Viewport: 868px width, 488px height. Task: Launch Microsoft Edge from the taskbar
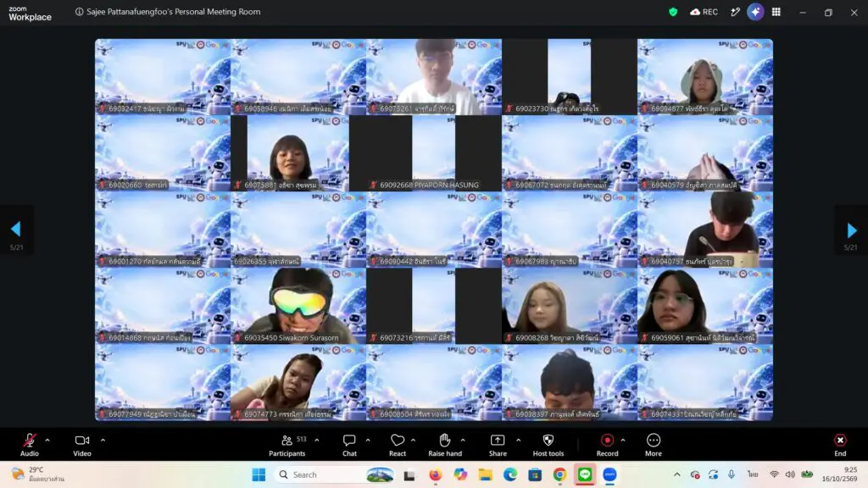click(x=509, y=474)
